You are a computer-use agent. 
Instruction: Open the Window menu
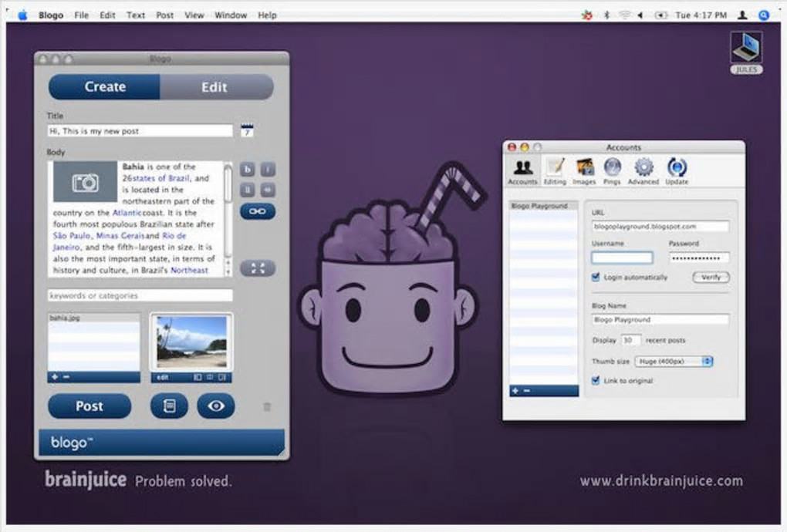point(231,15)
